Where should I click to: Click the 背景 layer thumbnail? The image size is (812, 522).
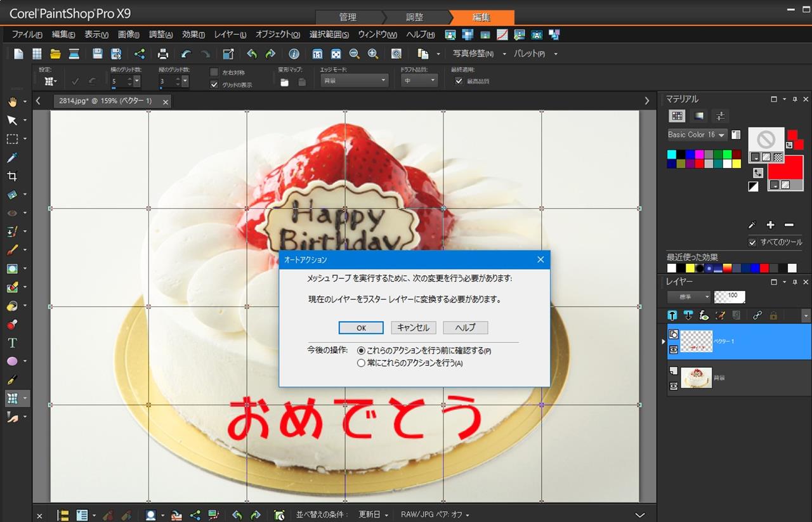(x=697, y=377)
